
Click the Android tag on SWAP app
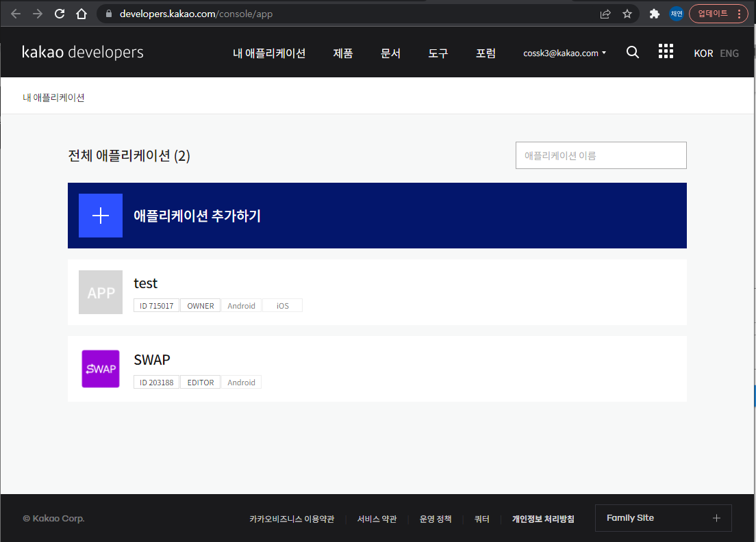[241, 382]
